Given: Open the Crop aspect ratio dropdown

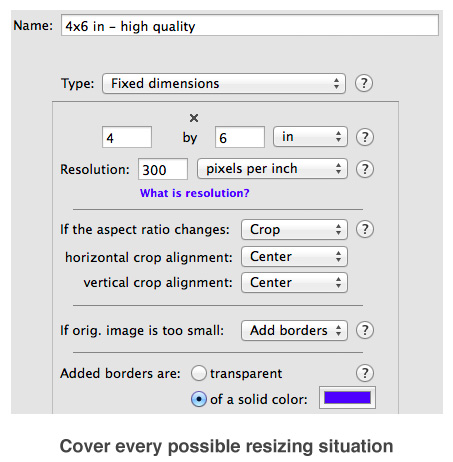Looking at the screenshot, I should tap(294, 229).
